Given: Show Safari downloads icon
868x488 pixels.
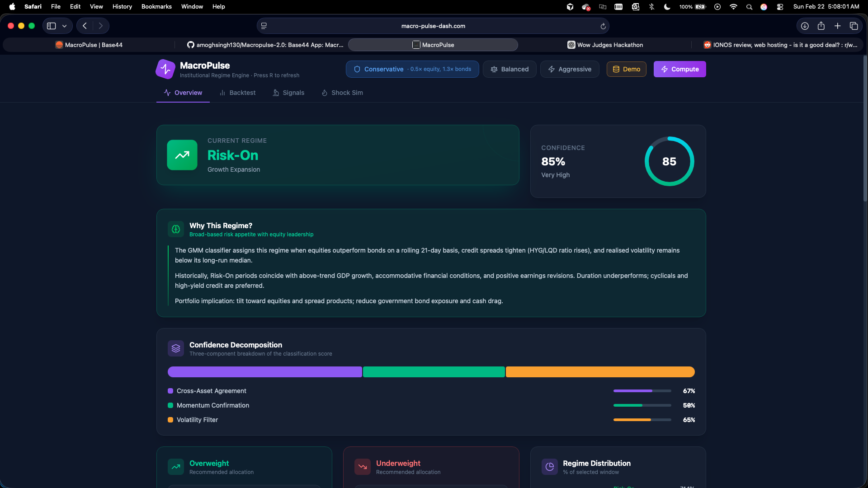Looking at the screenshot, I should click(x=805, y=26).
